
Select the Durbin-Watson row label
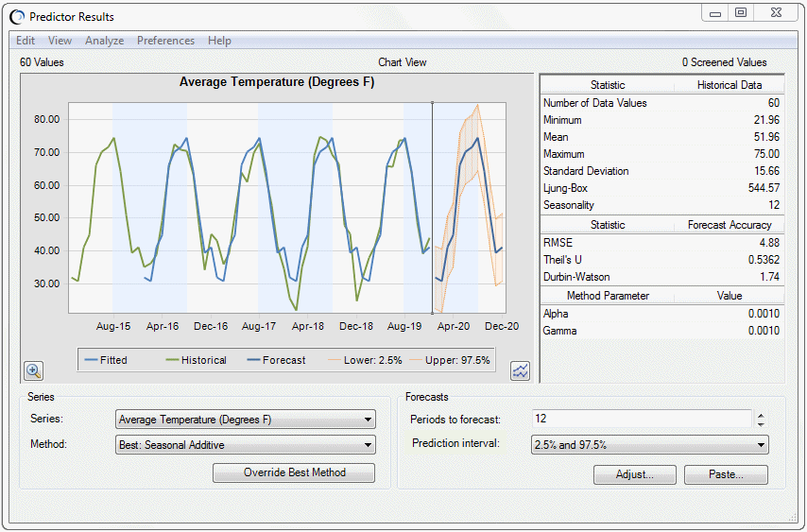[576, 276]
